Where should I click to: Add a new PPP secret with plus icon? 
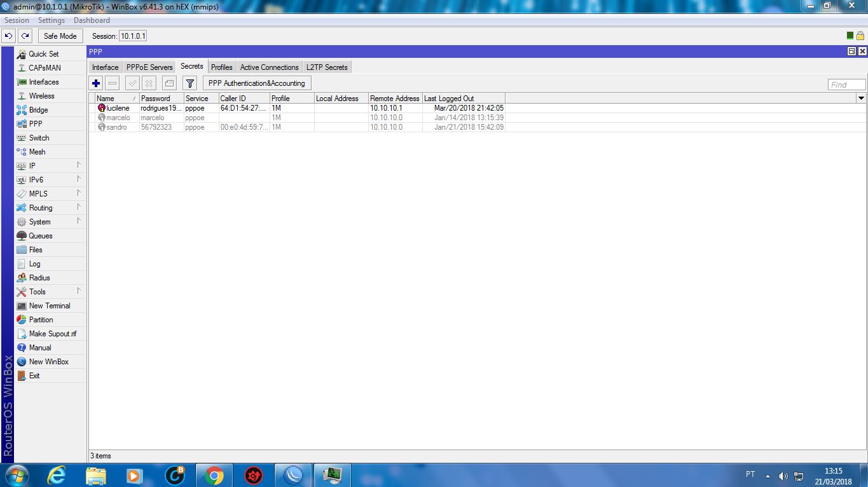click(x=96, y=83)
